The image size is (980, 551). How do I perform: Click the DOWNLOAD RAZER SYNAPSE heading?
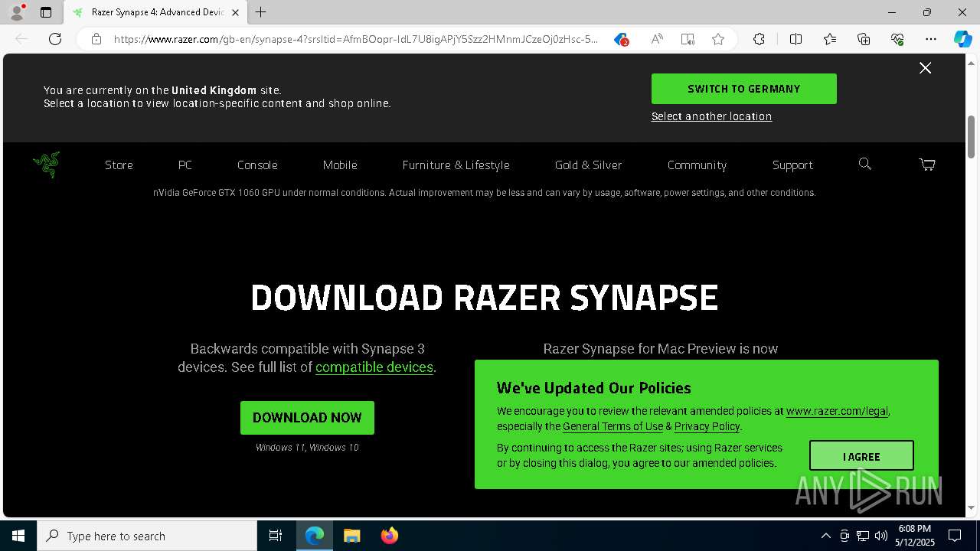485,298
